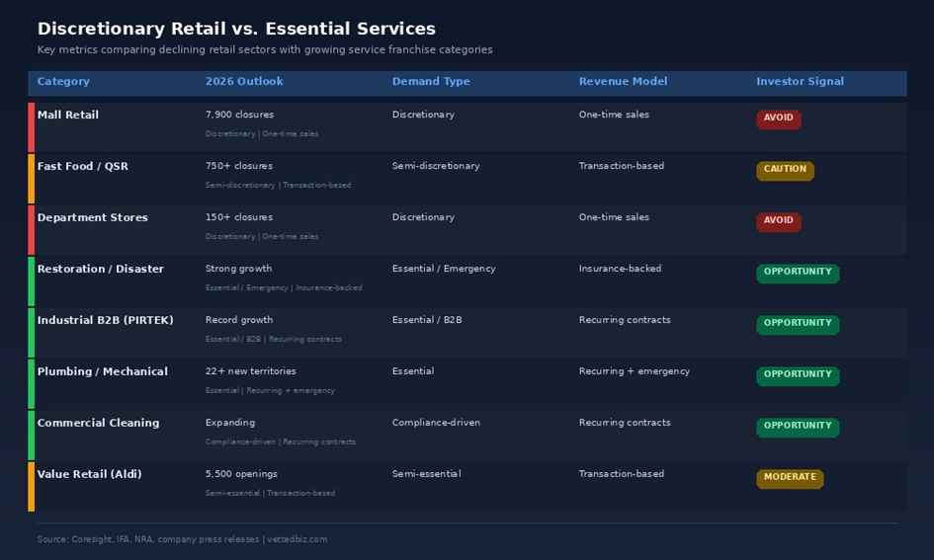Image resolution: width=934 pixels, height=560 pixels.
Task: Click the 'Essential / Emergency' demand type cell
Action: coord(444,269)
